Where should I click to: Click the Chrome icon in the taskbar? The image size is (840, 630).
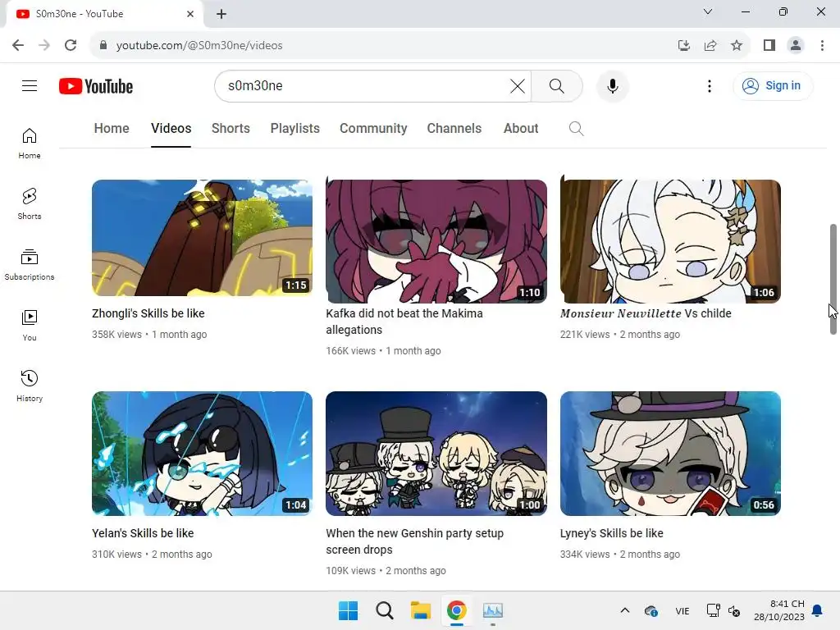coord(456,610)
